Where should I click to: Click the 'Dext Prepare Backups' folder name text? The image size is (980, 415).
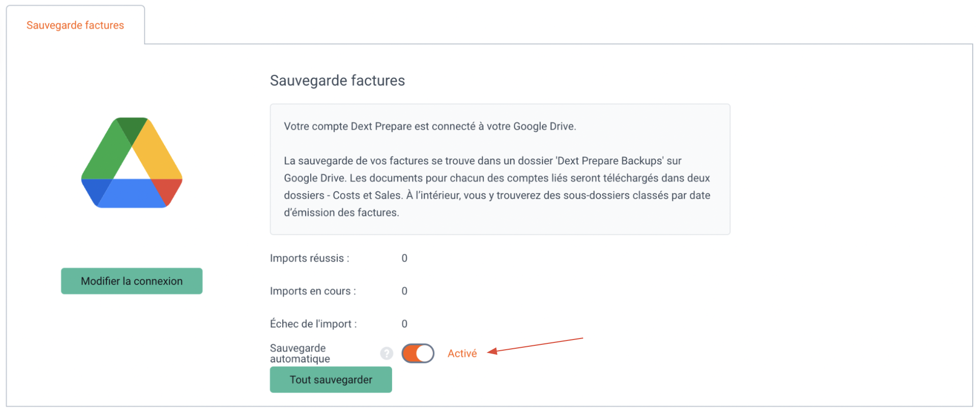[x=610, y=161]
